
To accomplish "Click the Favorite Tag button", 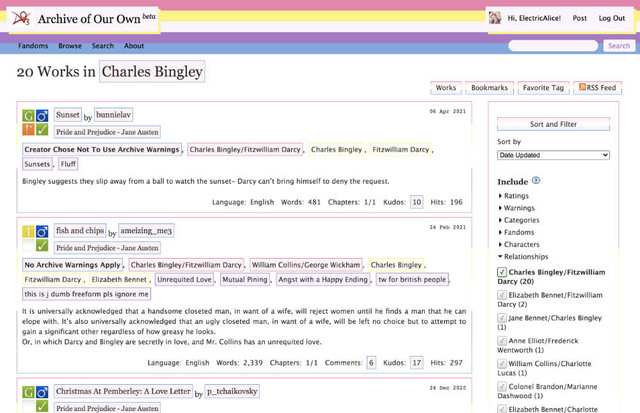I will pos(543,87).
